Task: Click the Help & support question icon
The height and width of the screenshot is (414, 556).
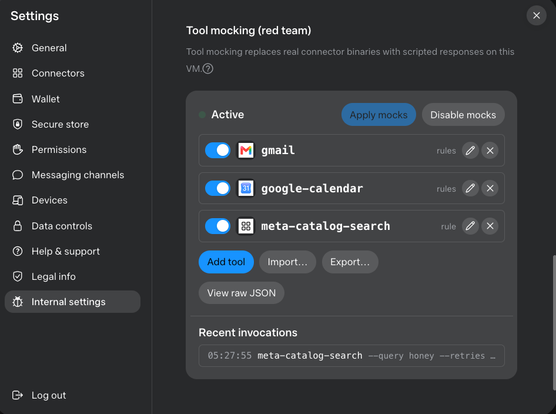Action: coord(17,251)
